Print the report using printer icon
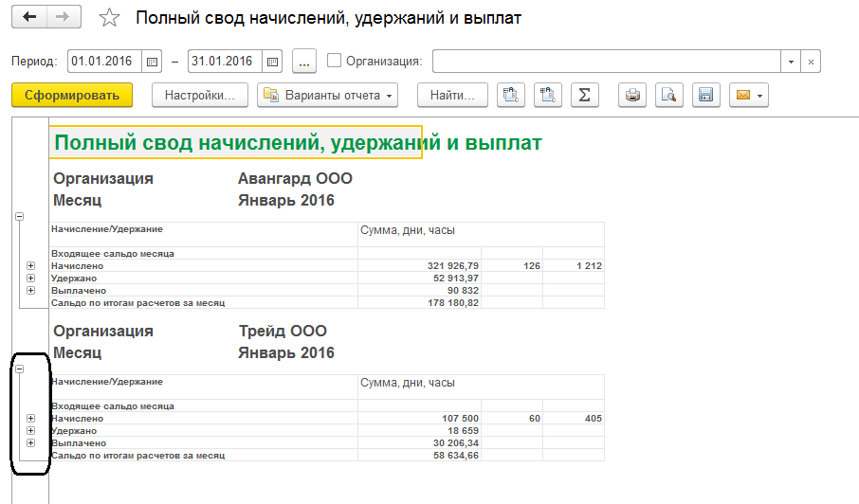This screenshot has width=859, height=504. pos(633,95)
